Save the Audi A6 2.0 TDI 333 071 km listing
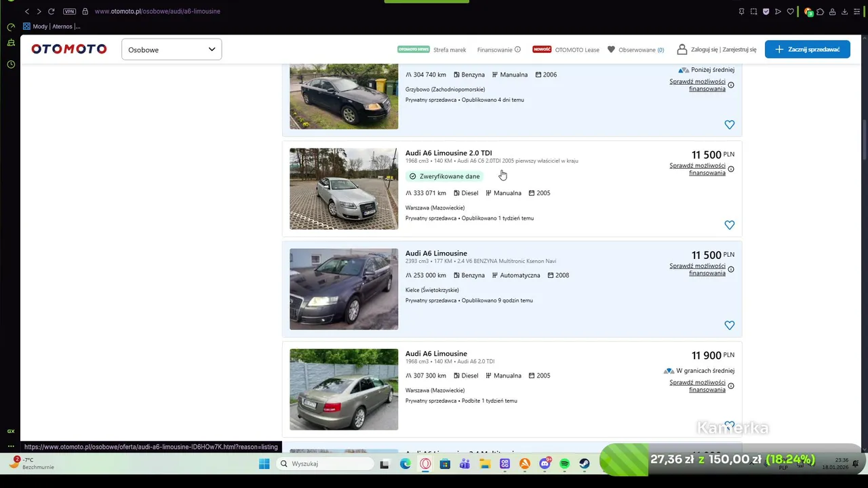Viewport: 868px width, 488px height. tap(729, 225)
